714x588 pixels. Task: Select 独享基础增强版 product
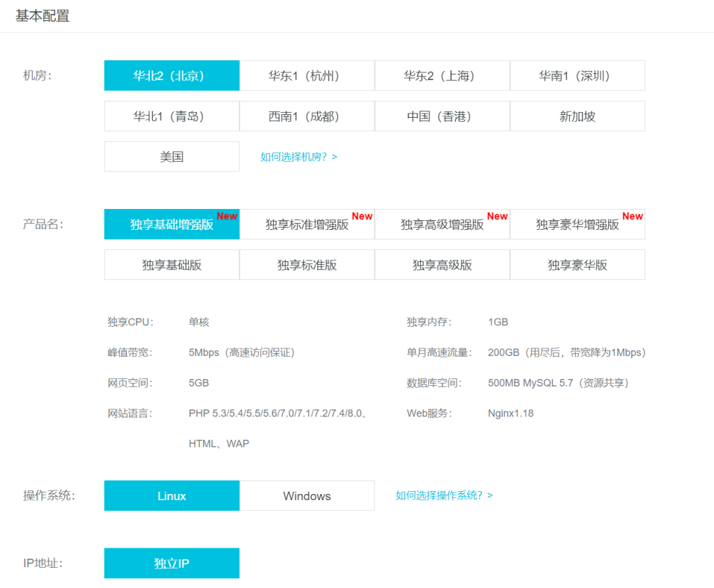pos(172,224)
